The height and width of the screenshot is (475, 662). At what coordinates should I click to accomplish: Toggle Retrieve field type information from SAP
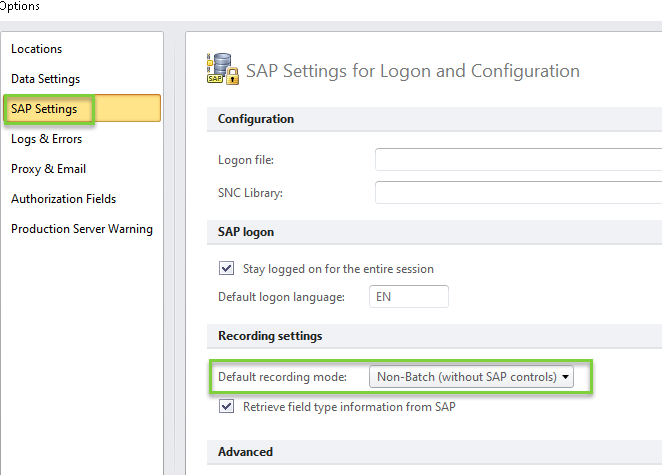pyautogui.click(x=226, y=407)
